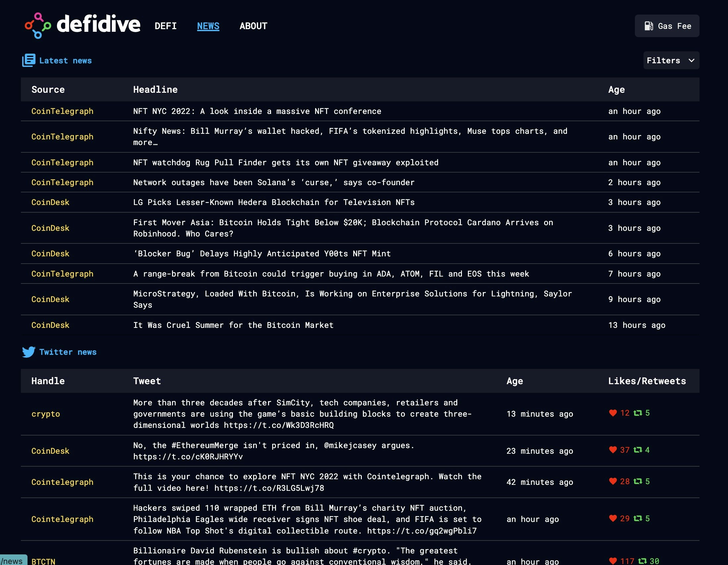This screenshot has width=728, height=565.
Task: Click Age header in Twitter news table
Action: [515, 381]
